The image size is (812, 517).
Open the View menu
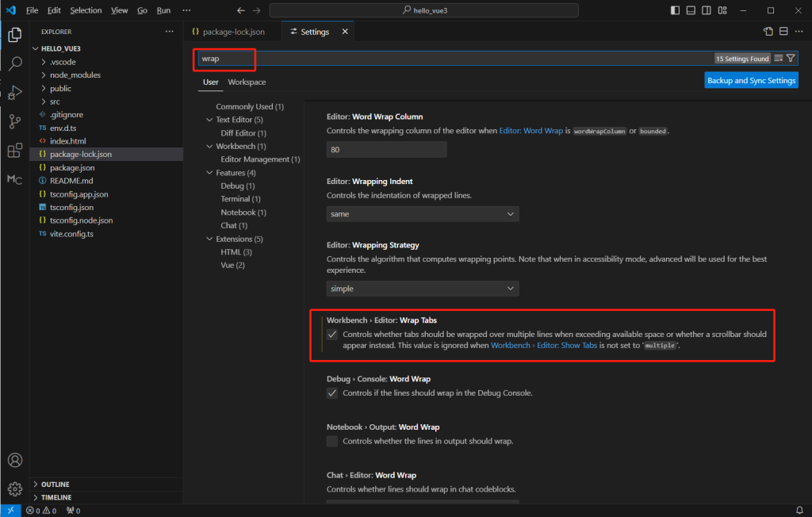[119, 10]
